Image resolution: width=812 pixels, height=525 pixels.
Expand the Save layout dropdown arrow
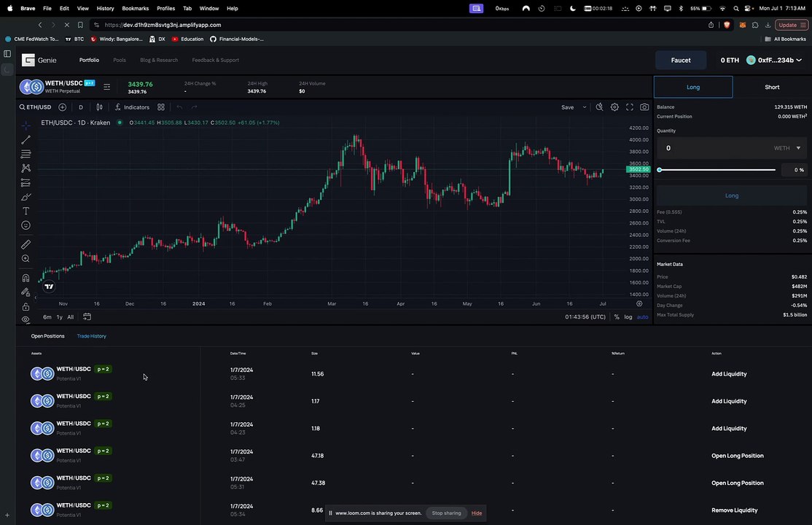pyautogui.click(x=585, y=107)
